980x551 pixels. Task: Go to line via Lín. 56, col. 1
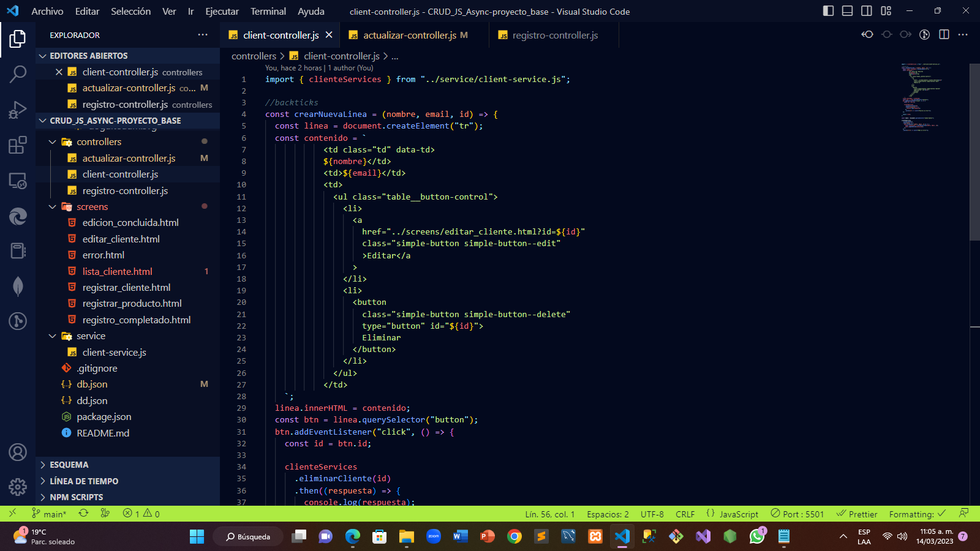549,514
